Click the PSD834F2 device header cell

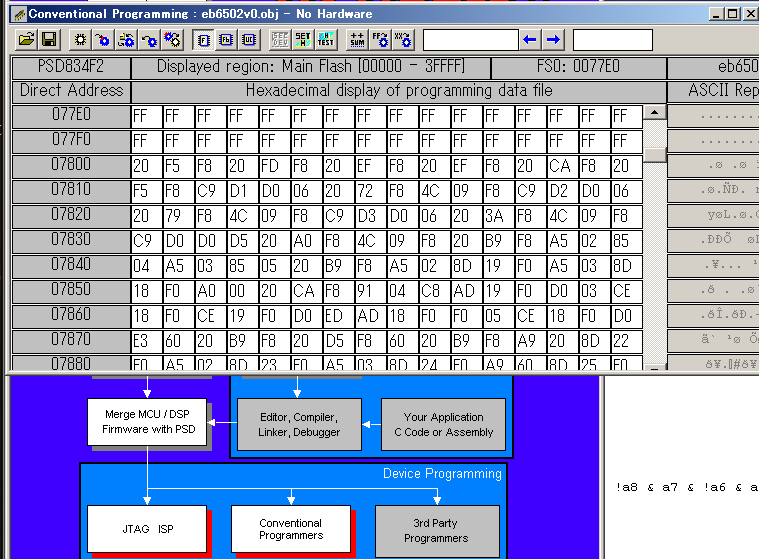pos(71,67)
